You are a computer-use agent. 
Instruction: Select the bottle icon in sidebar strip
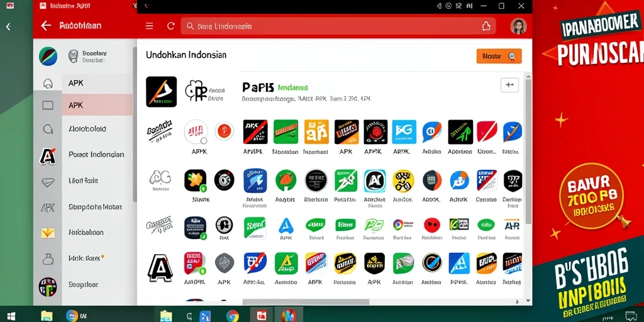pyautogui.click(x=48, y=258)
